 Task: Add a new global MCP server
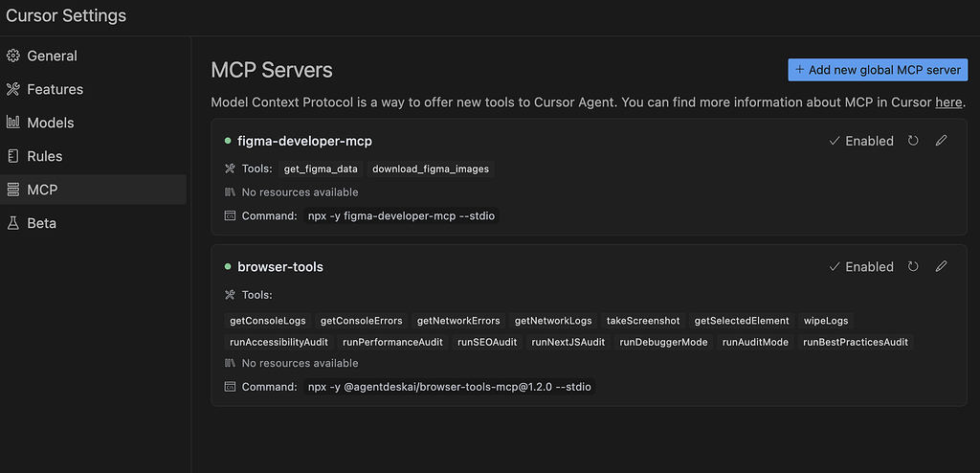(x=878, y=70)
